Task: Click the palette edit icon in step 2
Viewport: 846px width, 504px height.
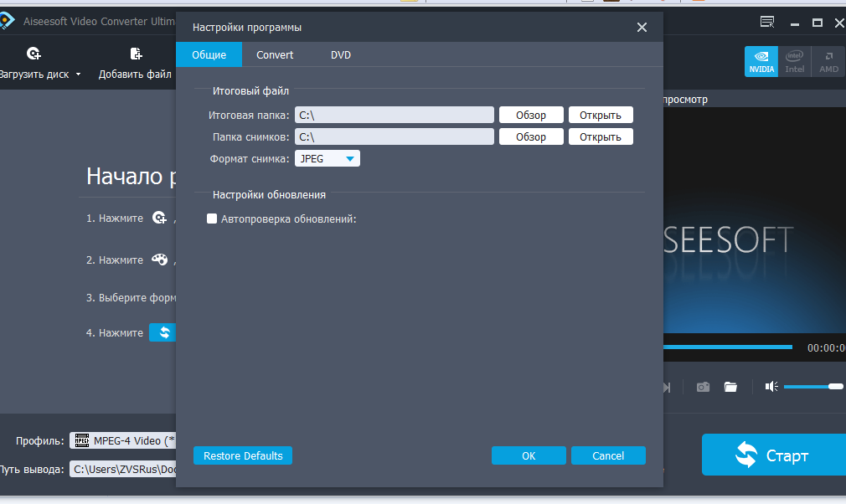Action: pyautogui.click(x=159, y=260)
